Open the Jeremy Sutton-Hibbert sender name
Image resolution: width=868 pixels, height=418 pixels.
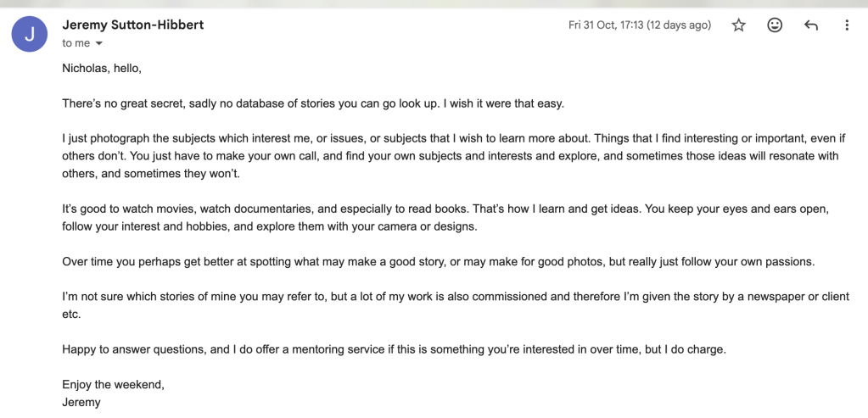(x=133, y=25)
